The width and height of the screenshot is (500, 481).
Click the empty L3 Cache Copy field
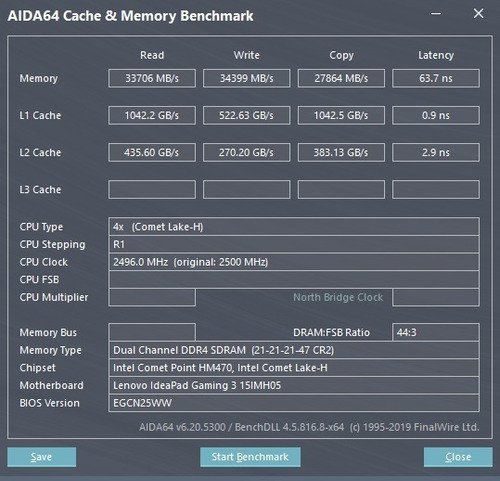(x=341, y=189)
